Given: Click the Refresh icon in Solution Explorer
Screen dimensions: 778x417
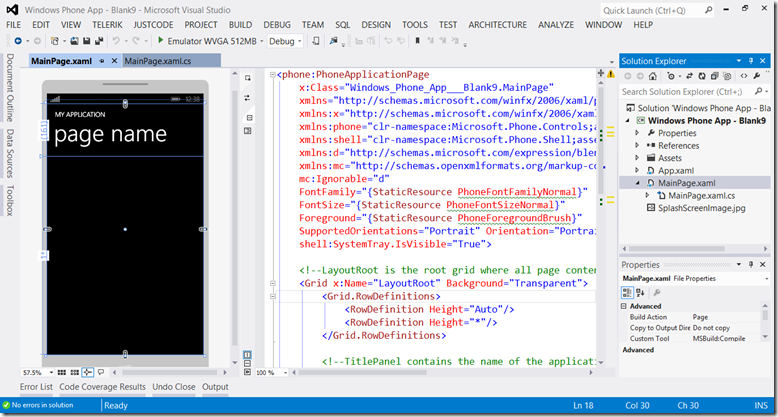Looking at the screenshot, I should point(702,76).
